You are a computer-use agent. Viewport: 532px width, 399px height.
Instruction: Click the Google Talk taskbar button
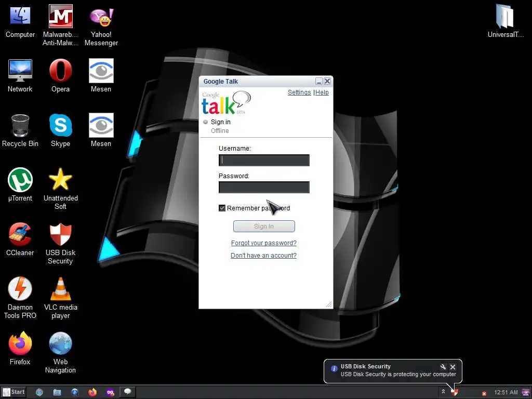tap(128, 392)
